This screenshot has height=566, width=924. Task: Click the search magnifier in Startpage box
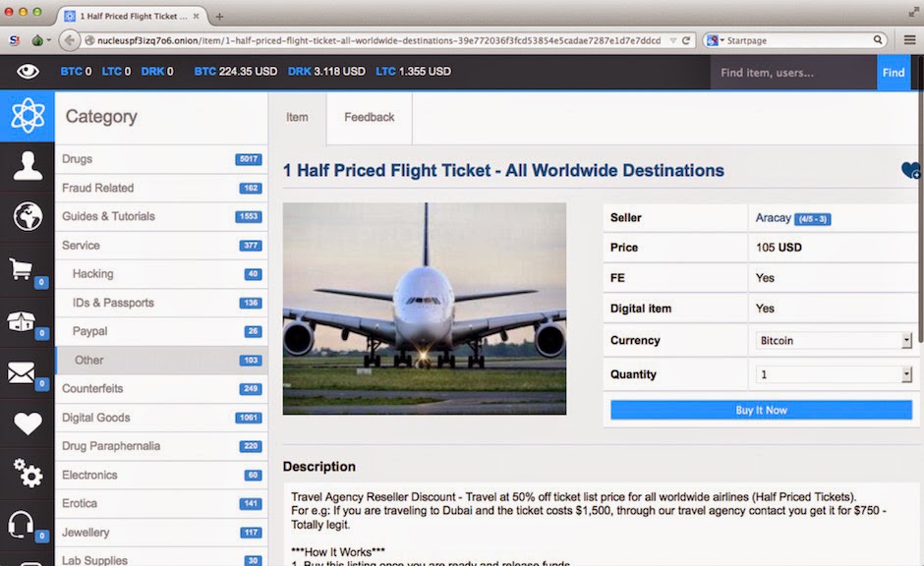pos(878,40)
